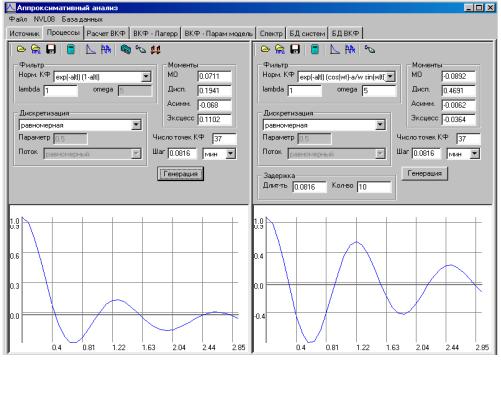Click the teal link tool icon in left toolbar

tap(141, 50)
